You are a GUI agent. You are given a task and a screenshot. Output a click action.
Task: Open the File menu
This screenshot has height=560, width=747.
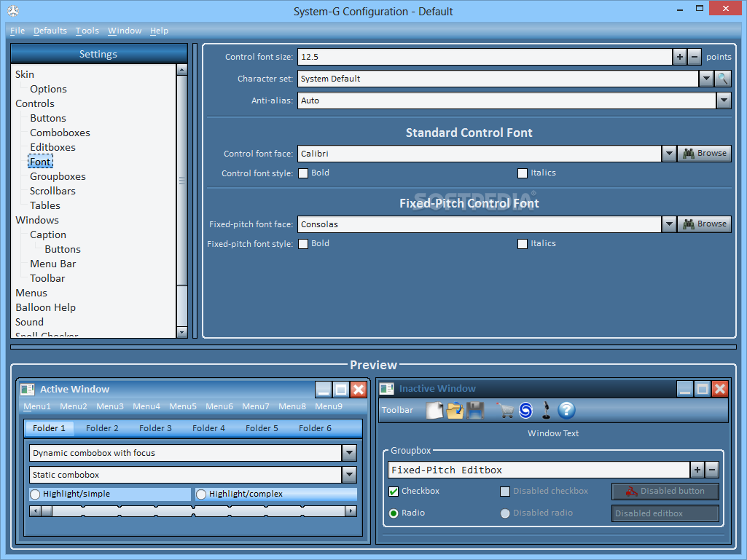17,31
